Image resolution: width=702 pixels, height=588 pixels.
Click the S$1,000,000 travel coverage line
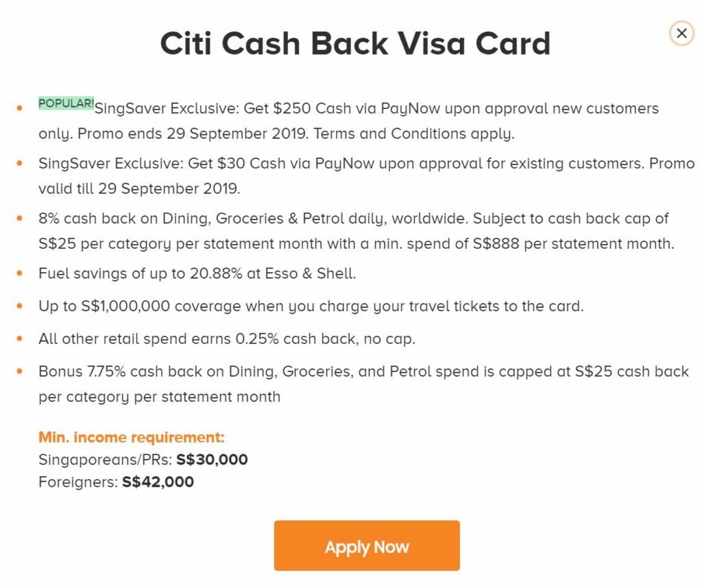311,306
